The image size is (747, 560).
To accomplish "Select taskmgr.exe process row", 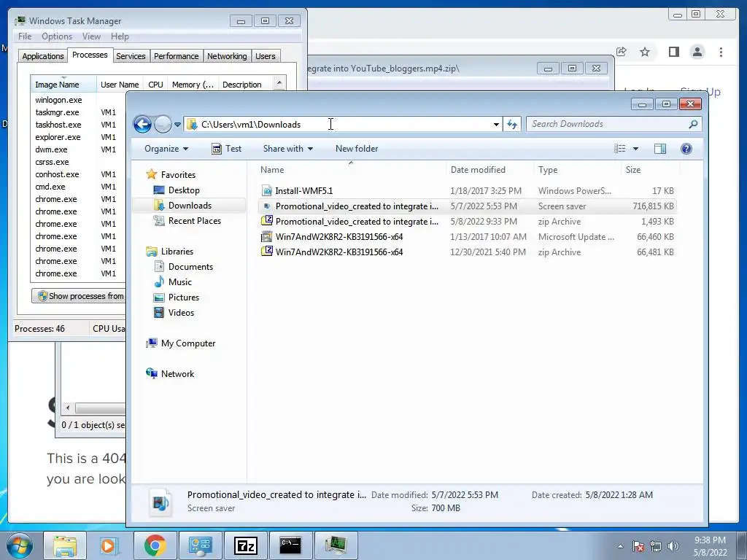I will pos(79,112).
